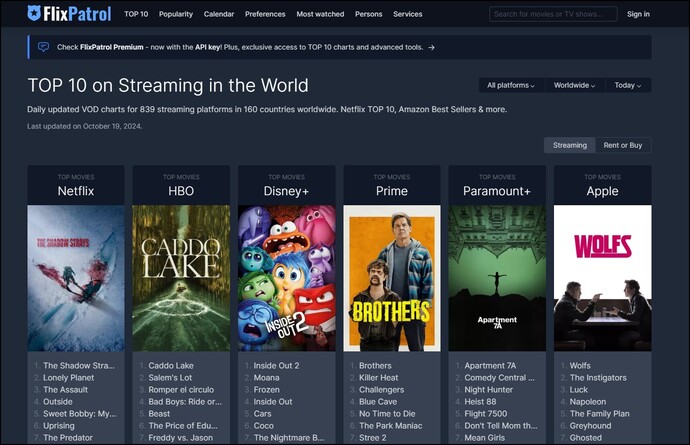Click the Apartment 7A poster
690x445 pixels.
click(497, 278)
